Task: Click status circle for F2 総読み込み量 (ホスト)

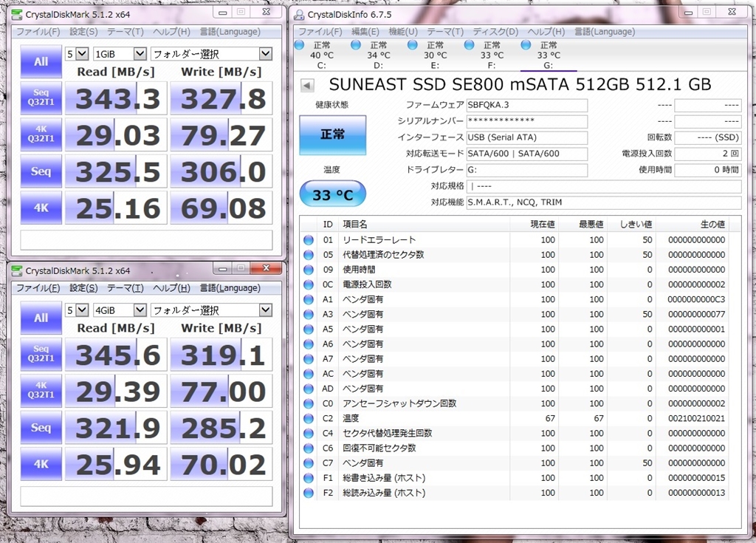Action: [309, 494]
